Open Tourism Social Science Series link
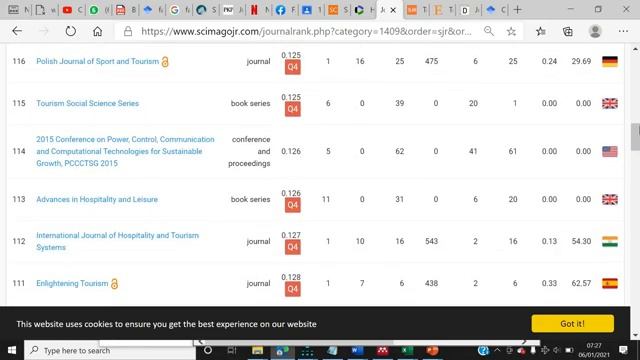 (87, 103)
